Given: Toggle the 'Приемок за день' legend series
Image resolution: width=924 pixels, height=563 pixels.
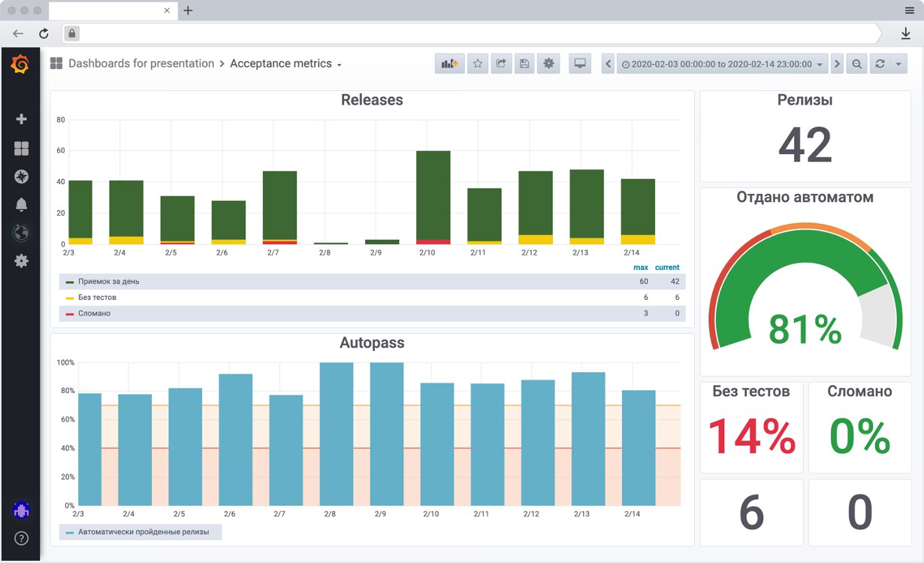Looking at the screenshot, I should pyautogui.click(x=108, y=281).
